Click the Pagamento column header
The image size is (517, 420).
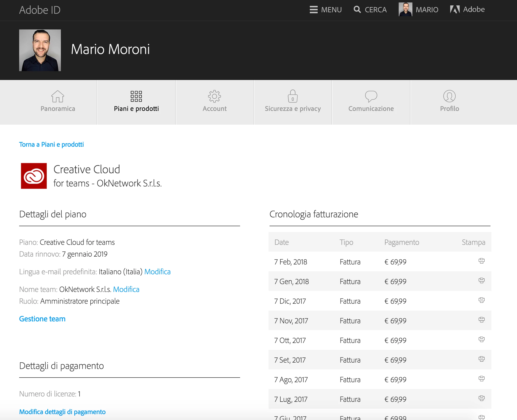pos(402,242)
